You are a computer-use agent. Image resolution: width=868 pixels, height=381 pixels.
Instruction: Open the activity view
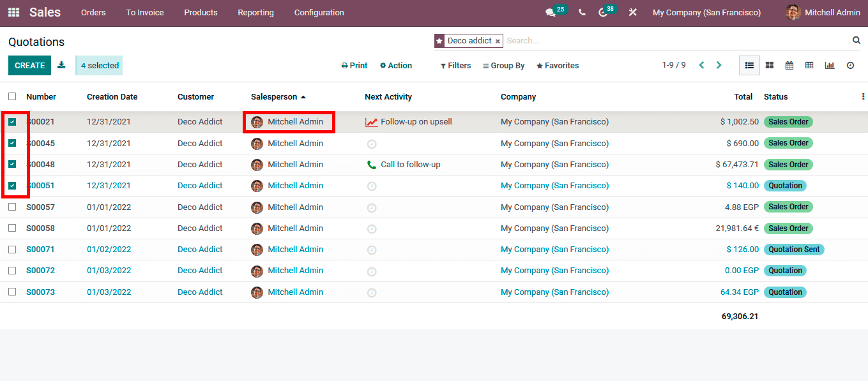pos(849,64)
